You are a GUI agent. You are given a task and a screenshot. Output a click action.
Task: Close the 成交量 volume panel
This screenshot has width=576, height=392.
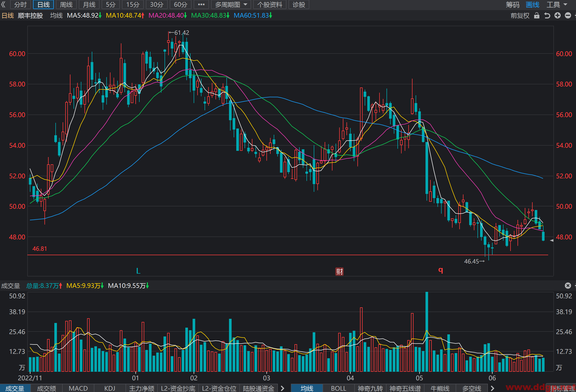tap(568, 286)
